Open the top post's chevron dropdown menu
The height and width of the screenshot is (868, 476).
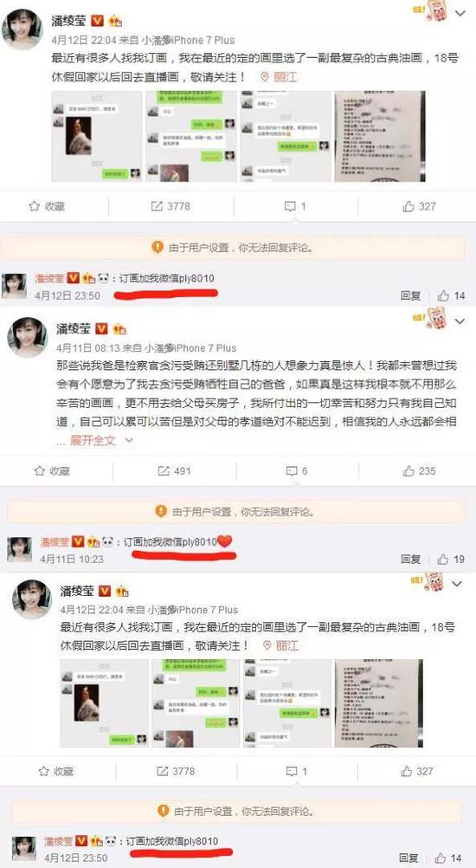click(x=460, y=12)
